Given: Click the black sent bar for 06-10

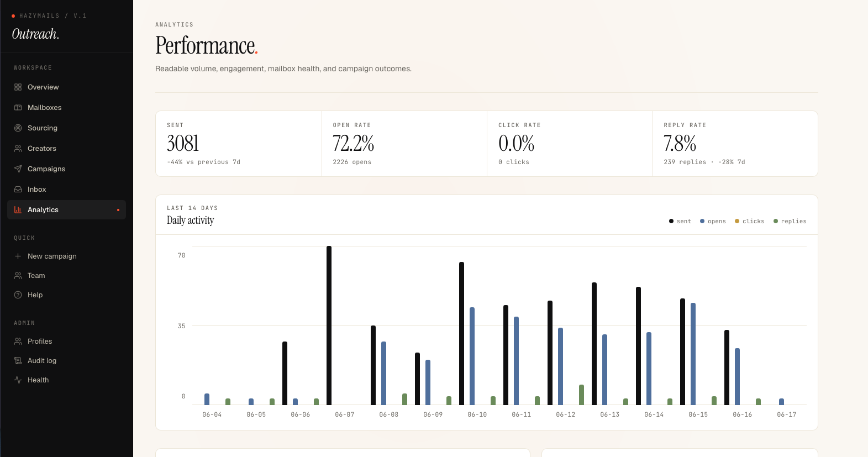Looking at the screenshot, I should (x=461, y=333).
